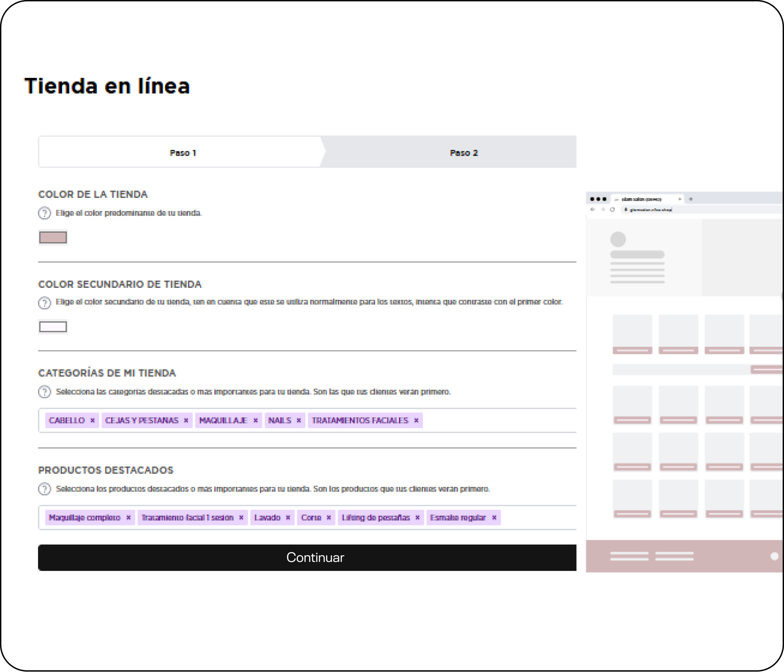784x672 pixels.
Task: Remove the MAQUILLAJE category tag
Action: [256, 420]
